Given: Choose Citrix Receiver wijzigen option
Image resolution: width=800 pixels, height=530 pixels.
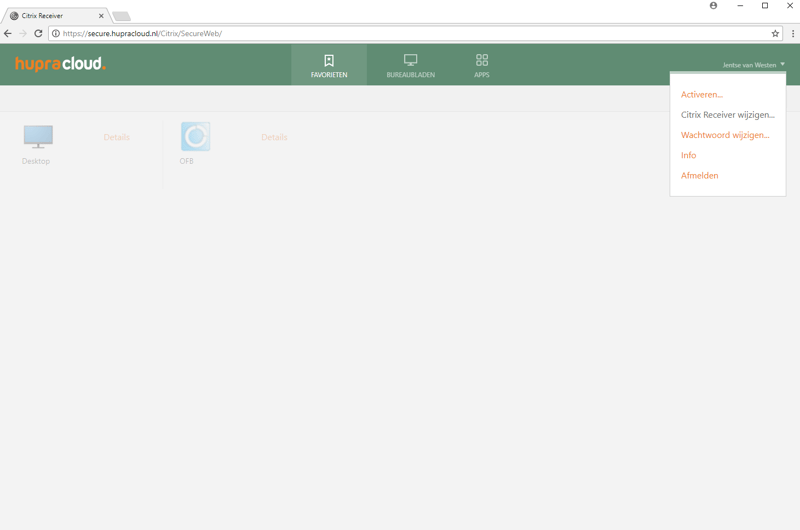Looking at the screenshot, I should tap(727, 115).
